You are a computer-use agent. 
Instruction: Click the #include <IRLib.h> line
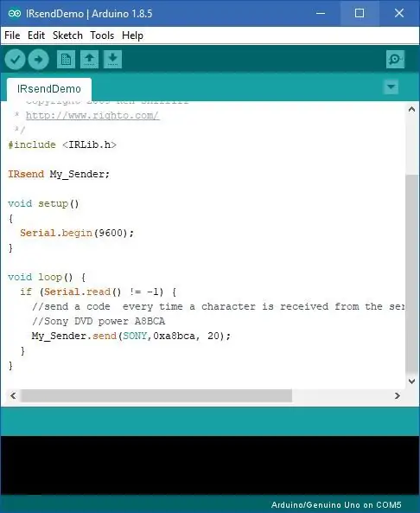tap(62, 144)
